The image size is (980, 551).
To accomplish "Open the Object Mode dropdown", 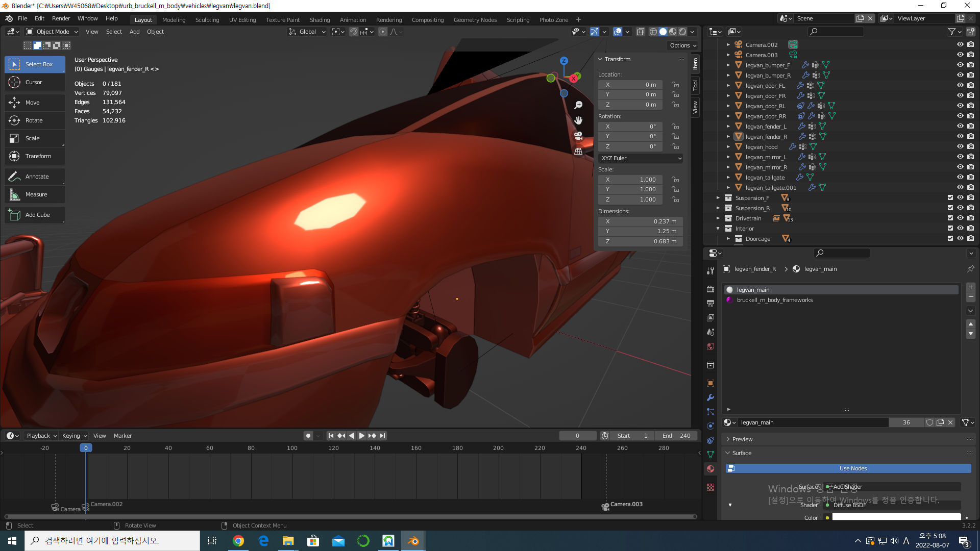I will click(52, 32).
